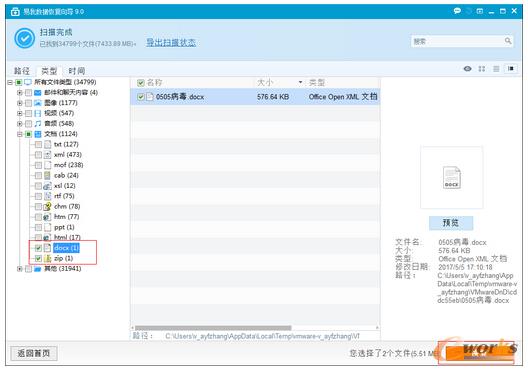Expand the 其他 (31941) node
This screenshot has height=371, width=528.
point(20,269)
